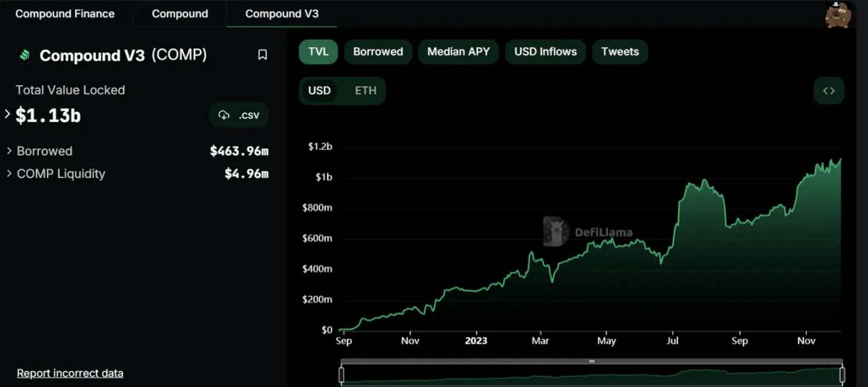
Task: Click the Compound V3 green logo icon
Action: coord(25,55)
